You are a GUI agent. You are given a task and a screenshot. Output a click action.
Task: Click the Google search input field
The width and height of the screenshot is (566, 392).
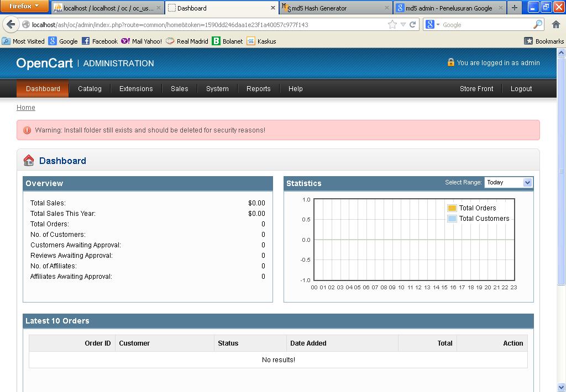(x=486, y=24)
